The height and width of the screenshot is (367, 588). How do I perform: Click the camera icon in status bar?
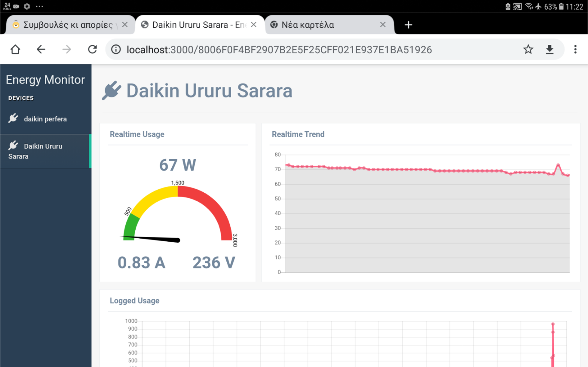click(16, 6)
